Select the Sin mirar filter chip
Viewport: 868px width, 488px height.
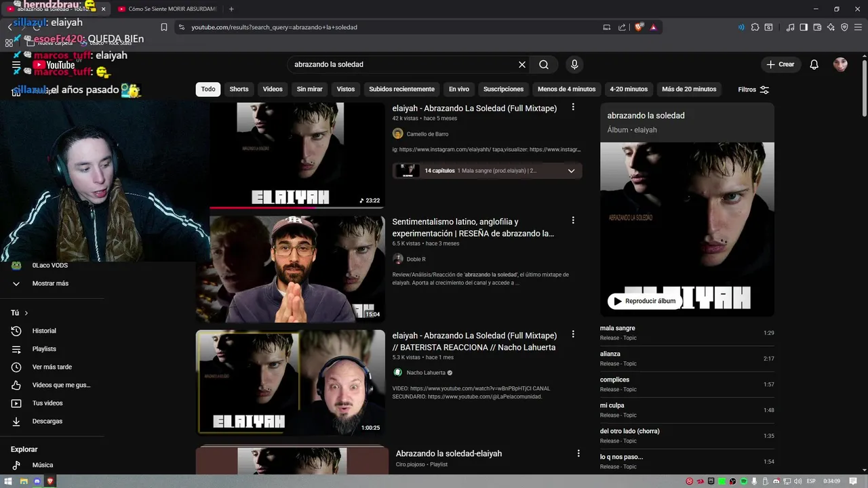click(x=309, y=89)
